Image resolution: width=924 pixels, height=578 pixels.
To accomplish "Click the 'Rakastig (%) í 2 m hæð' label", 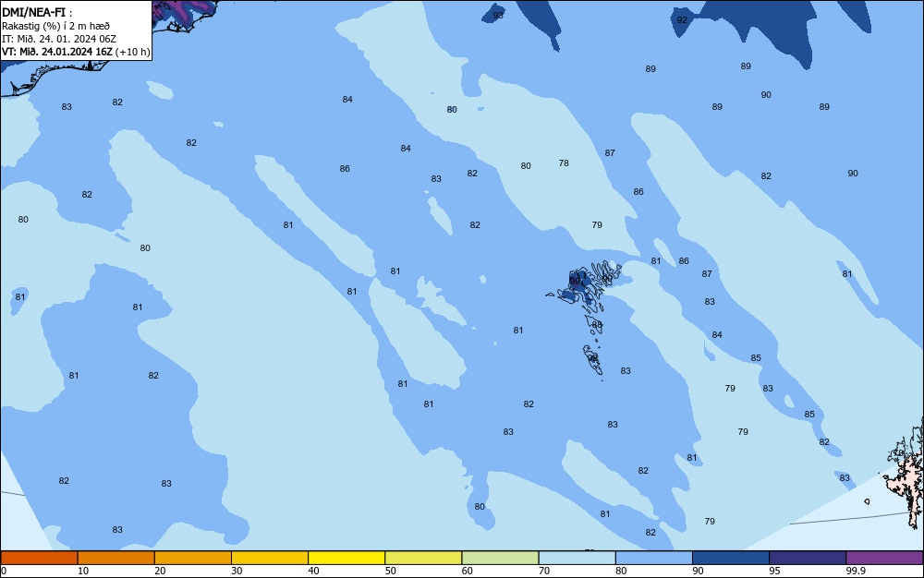I will (55, 26).
